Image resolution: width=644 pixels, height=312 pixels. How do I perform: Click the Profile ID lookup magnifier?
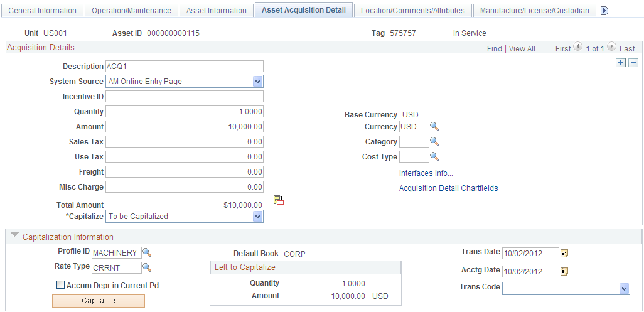click(x=147, y=252)
